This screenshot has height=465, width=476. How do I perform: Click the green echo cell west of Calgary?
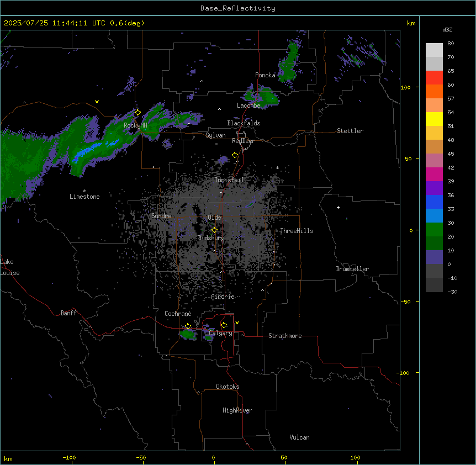point(188,335)
